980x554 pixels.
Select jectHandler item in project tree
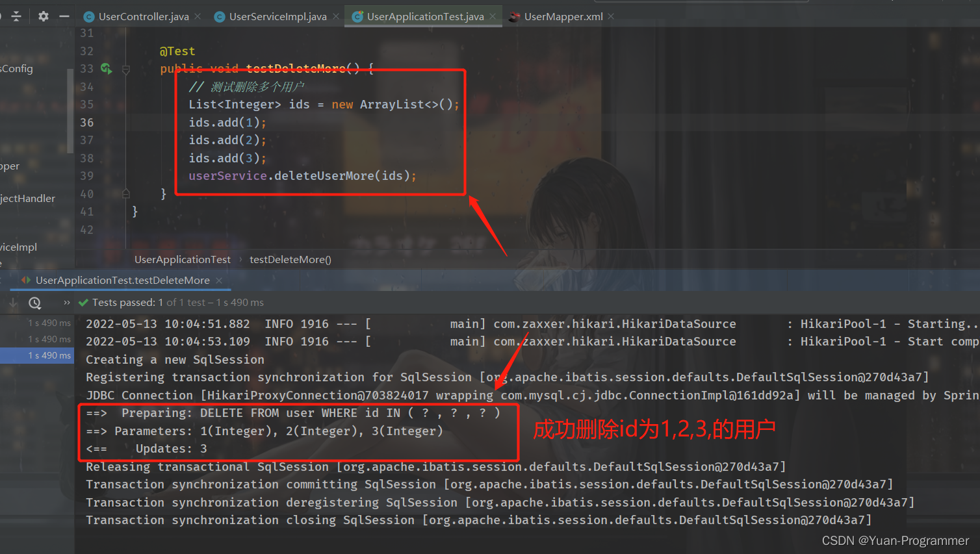27,199
